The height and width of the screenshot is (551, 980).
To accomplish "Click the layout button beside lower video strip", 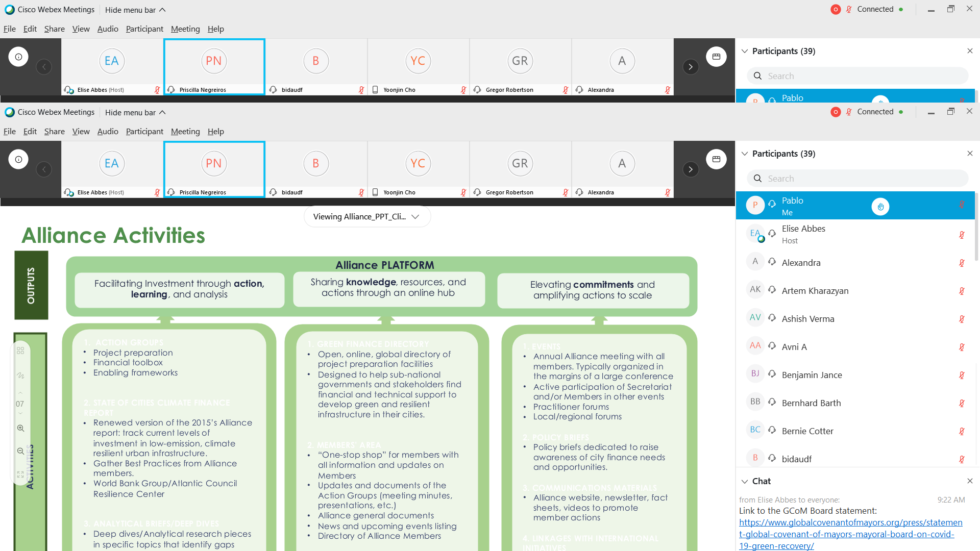I will click(716, 159).
